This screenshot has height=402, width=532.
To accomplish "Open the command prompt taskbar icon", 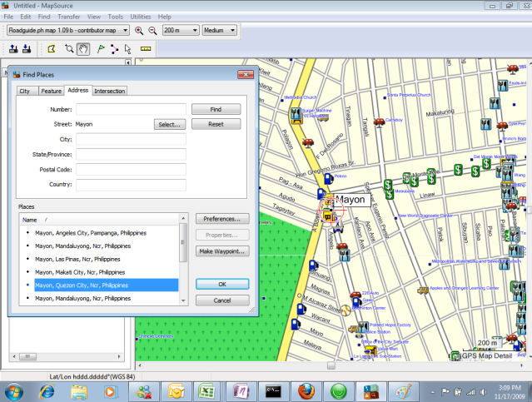I will pyautogui.click(x=273, y=392).
